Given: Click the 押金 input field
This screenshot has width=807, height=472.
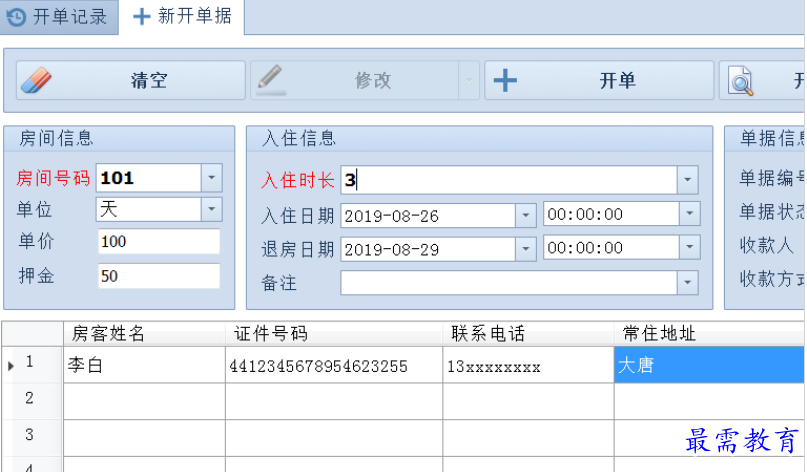Looking at the screenshot, I should pyautogui.click(x=158, y=276).
